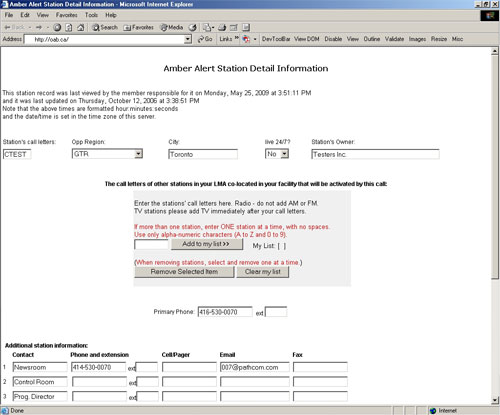
Task: Click the colorful DevToolBar logo icon
Action: tap(246, 39)
